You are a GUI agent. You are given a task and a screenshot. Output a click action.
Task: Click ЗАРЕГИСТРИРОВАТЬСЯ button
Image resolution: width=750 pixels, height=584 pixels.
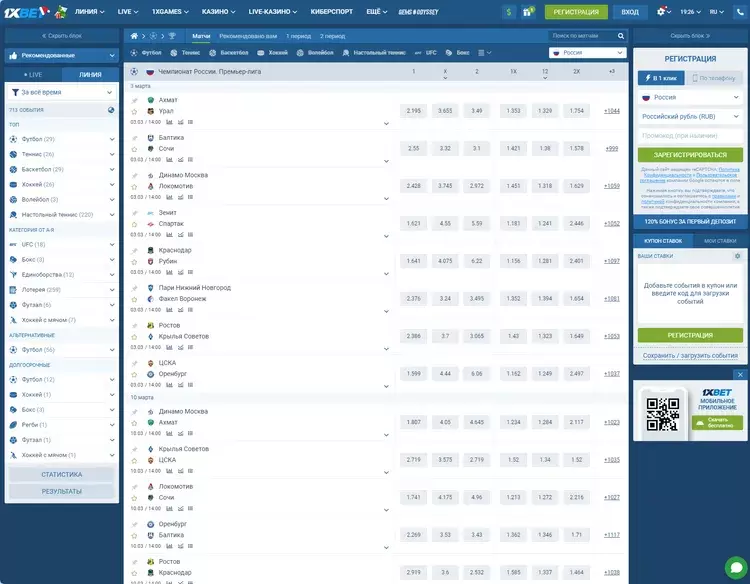pos(690,155)
